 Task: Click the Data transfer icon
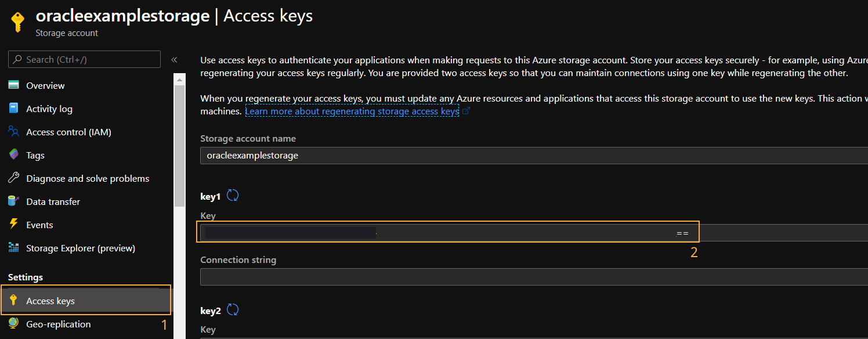coord(14,201)
